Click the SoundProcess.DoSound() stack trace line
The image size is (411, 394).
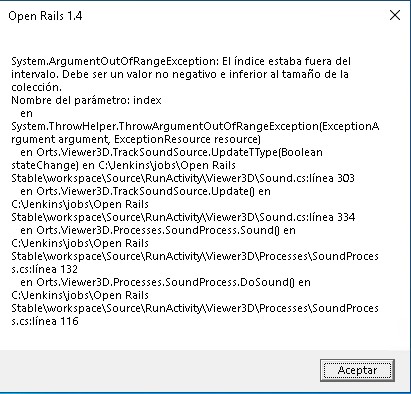(166, 282)
